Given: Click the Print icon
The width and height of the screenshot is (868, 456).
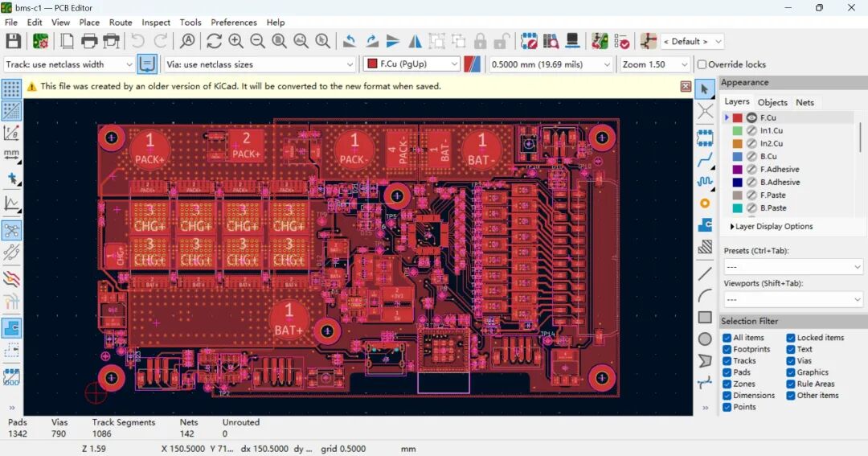Looking at the screenshot, I should pyautogui.click(x=89, y=42).
